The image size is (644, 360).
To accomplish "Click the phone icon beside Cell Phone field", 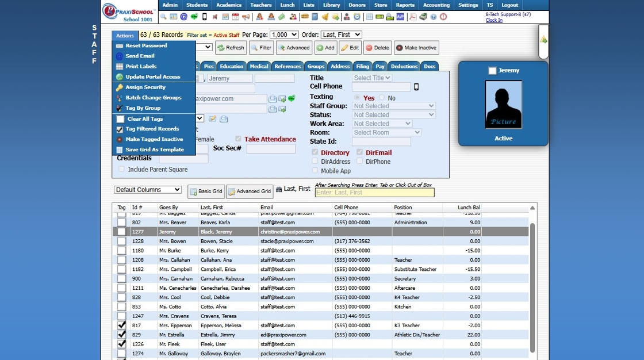I will pyautogui.click(x=416, y=87).
